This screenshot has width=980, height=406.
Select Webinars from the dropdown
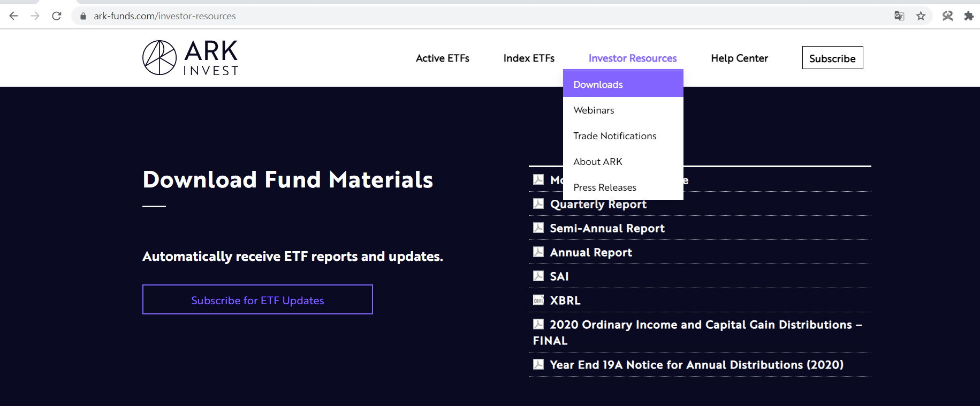623,110
